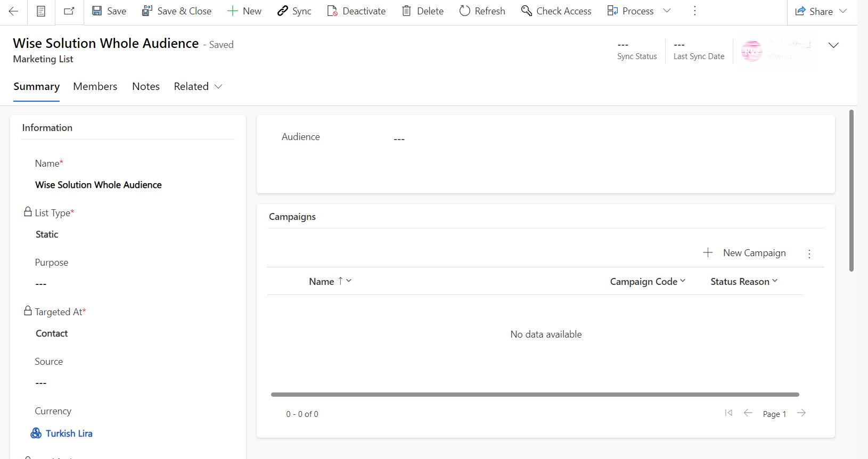
Task: Open the toolbar overflow more commands menu
Action: click(694, 11)
